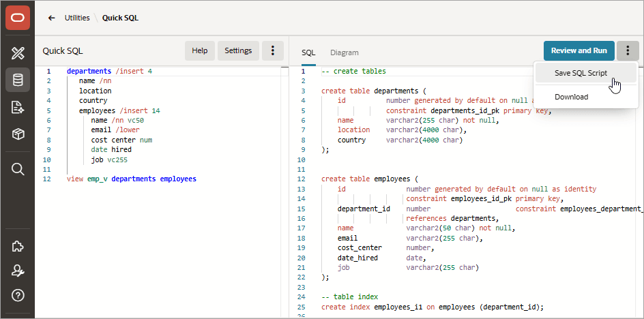Click 'departments /insert 4' line in editor
The height and width of the screenshot is (319, 644).
109,72
